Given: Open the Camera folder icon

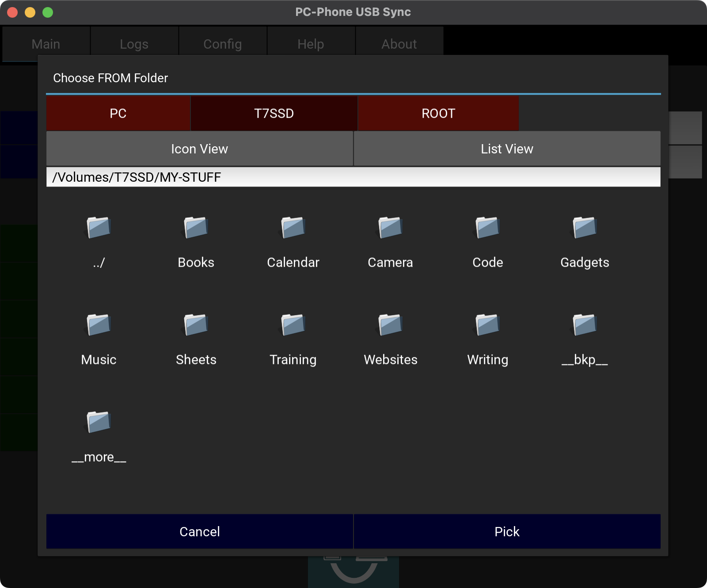Looking at the screenshot, I should [x=390, y=228].
